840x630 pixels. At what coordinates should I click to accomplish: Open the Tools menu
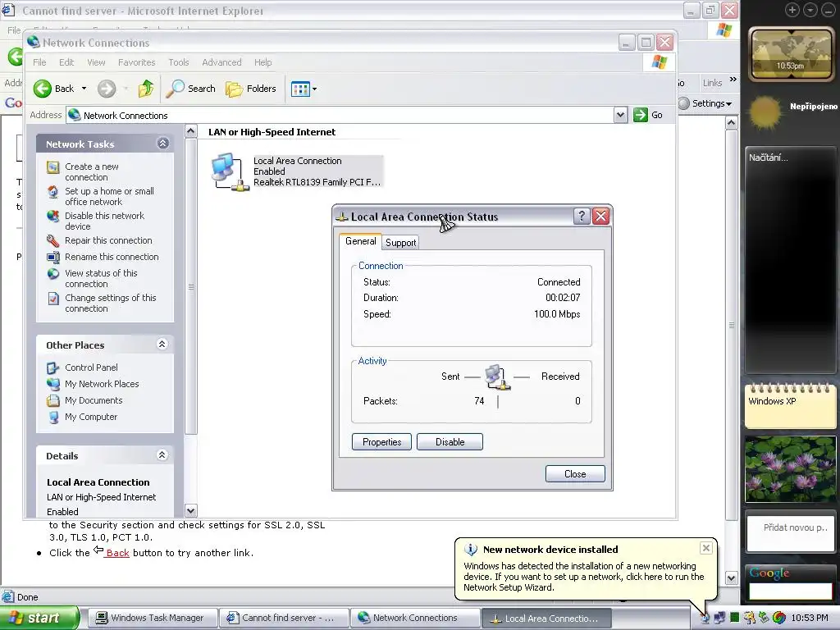point(178,62)
